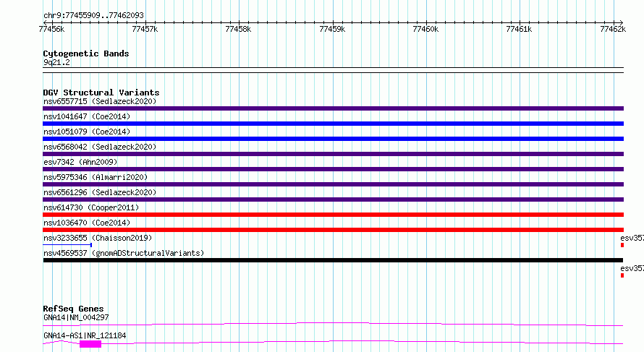Select the 9q21.2 band label
The image size is (644, 352).
point(56,62)
